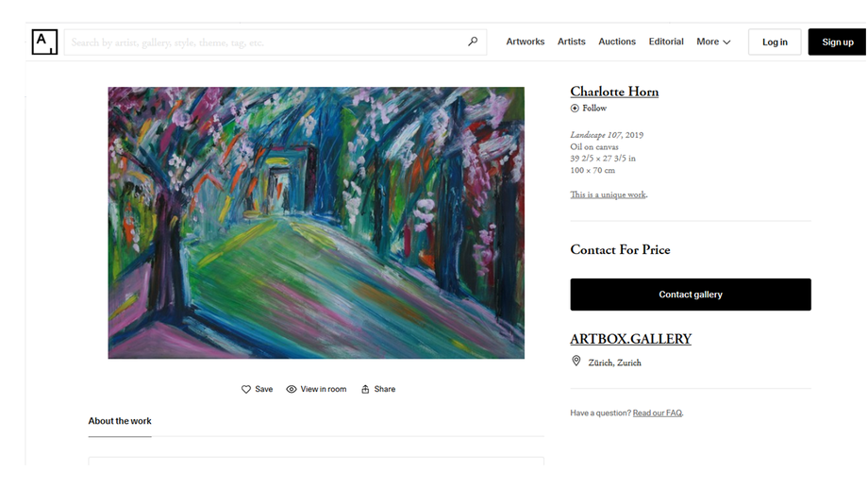Click the Contact gallery button
This screenshot has width=868, height=489.
[691, 295]
